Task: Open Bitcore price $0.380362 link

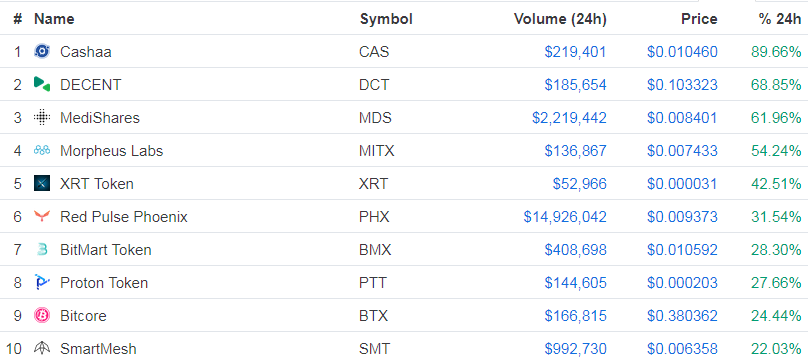Action: 682,316
